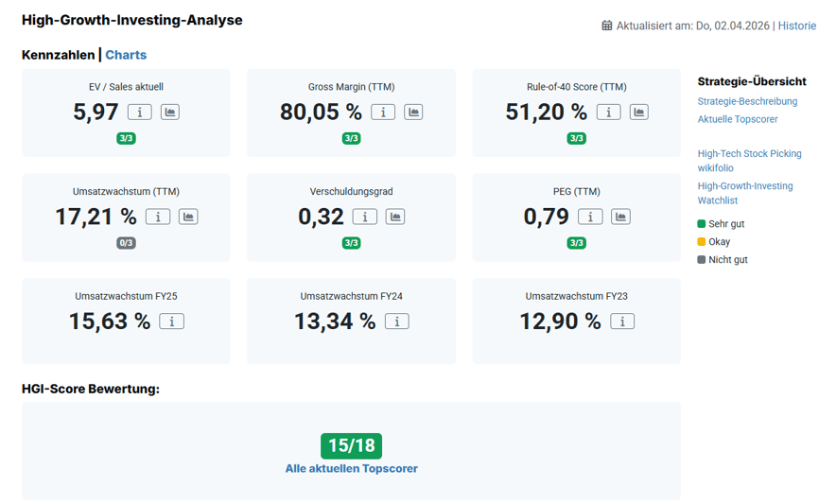Open chart icon for PEG (TTM)

click(x=620, y=217)
